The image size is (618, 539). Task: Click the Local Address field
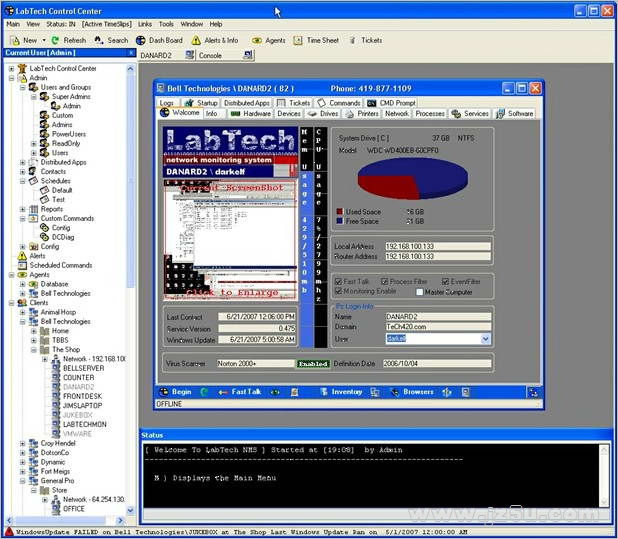coord(438,246)
